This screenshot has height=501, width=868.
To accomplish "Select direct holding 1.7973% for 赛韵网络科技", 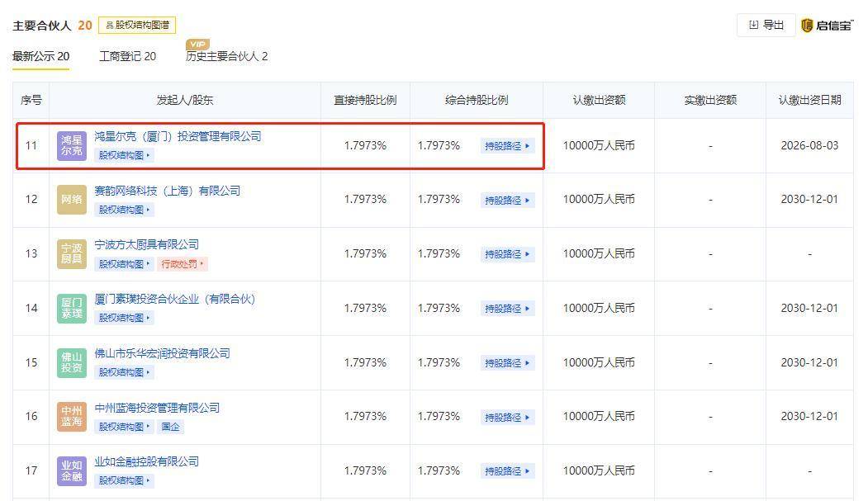I will [x=365, y=199].
